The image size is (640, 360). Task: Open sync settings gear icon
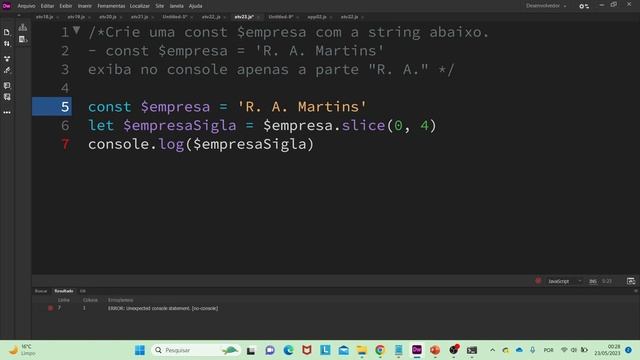584,6
